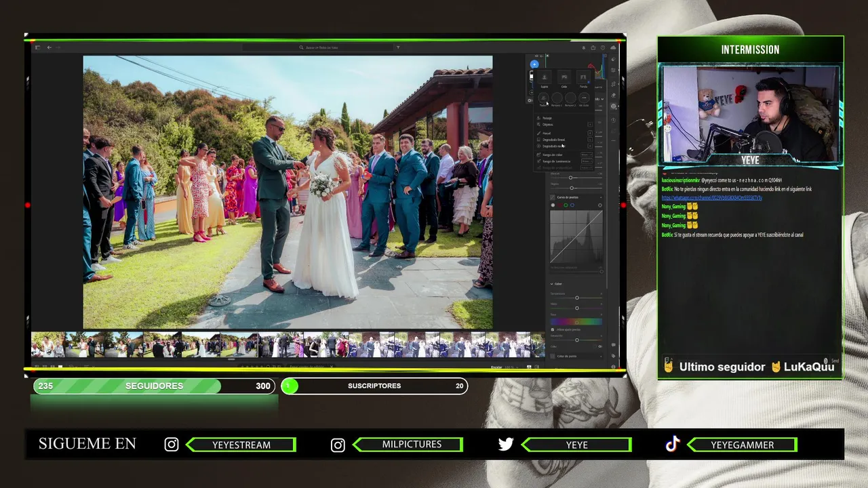The width and height of the screenshot is (868, 488).
Task: Collapse the Color section chevron
Action: click(x=551, y=284)
